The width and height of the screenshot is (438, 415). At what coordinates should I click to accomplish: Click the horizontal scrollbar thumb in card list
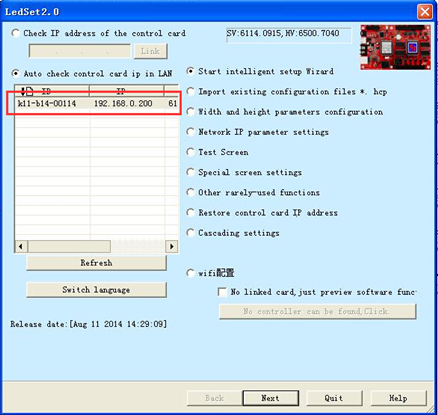[69, 246]
